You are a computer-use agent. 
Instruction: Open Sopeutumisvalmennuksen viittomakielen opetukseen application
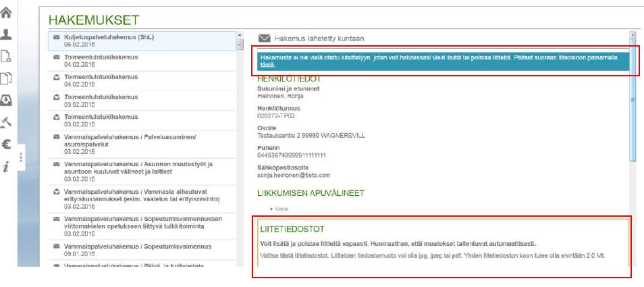point(142,226)
